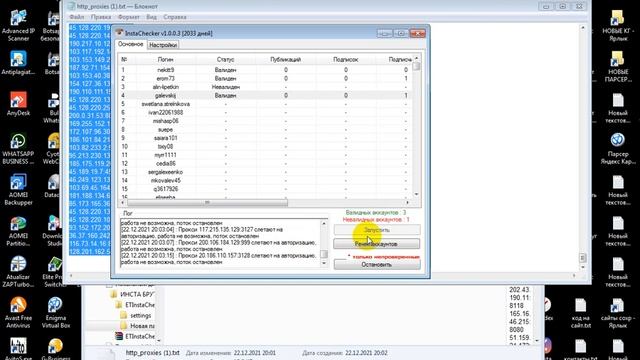Select account row nekitt9
Image resolution: width=640 pixels, height=360 pixels.
point(265,70)
